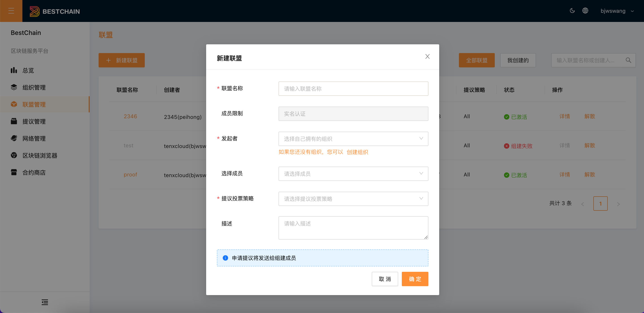Open 联盟管理 in sidebar
This screenshot has width=644, height=313.
pos(45,104)
